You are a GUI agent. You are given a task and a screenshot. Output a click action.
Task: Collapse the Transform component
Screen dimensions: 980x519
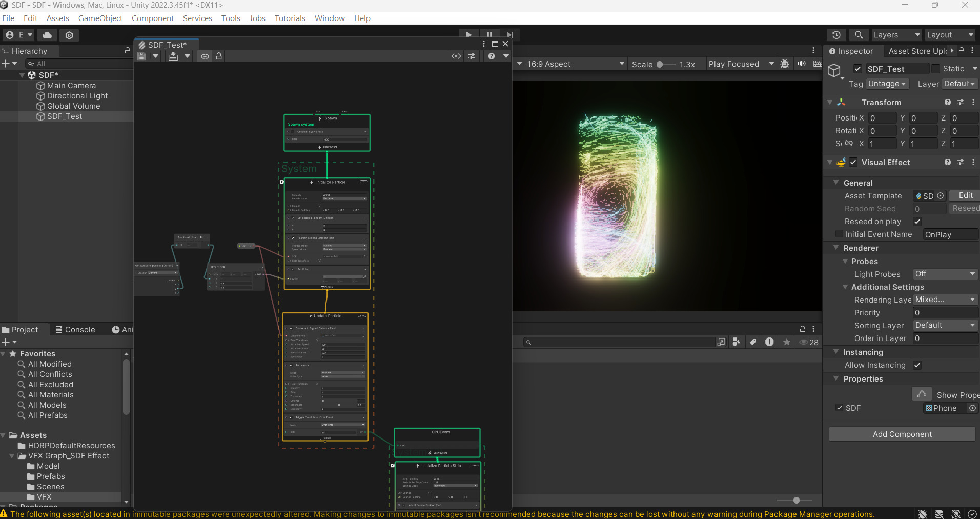tap(830, 102)
